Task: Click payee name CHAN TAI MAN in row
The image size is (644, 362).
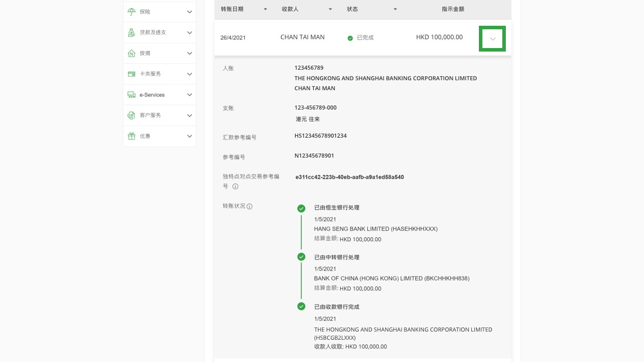Action: click(x=302, y=37)
